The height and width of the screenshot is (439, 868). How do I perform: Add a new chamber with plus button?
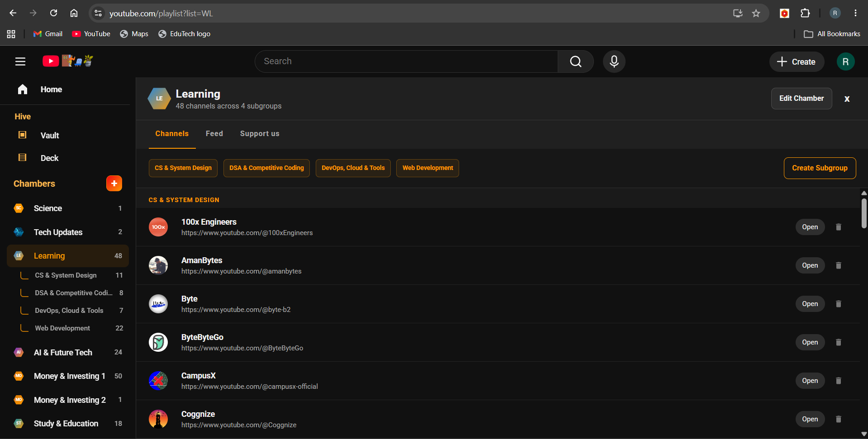[114, 184]
